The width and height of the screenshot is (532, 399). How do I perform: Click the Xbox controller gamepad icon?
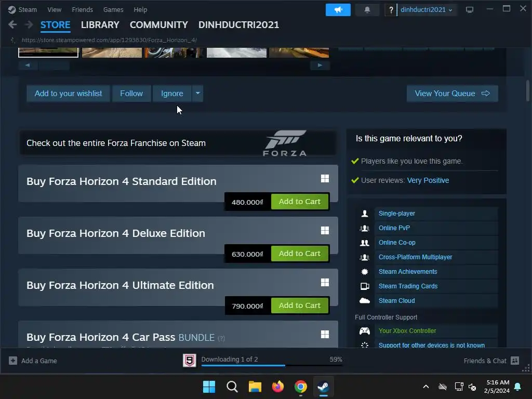[x=365, y=331]
